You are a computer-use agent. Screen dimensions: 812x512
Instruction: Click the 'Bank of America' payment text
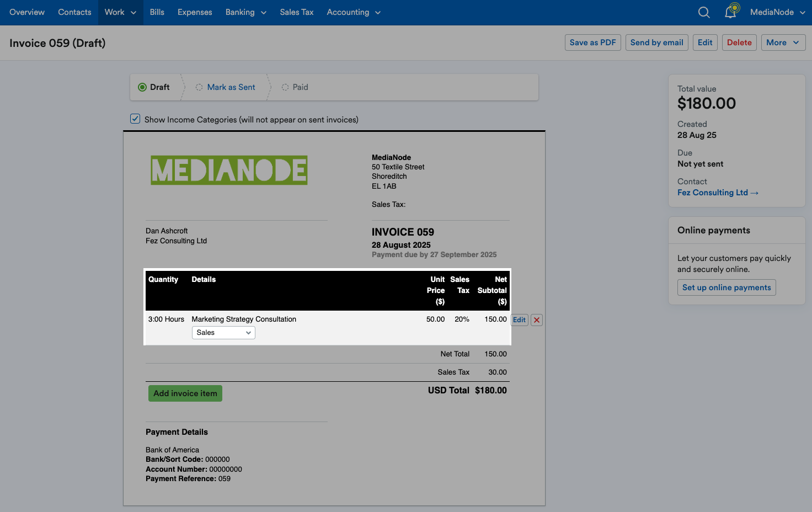click(x=172, y=450)
